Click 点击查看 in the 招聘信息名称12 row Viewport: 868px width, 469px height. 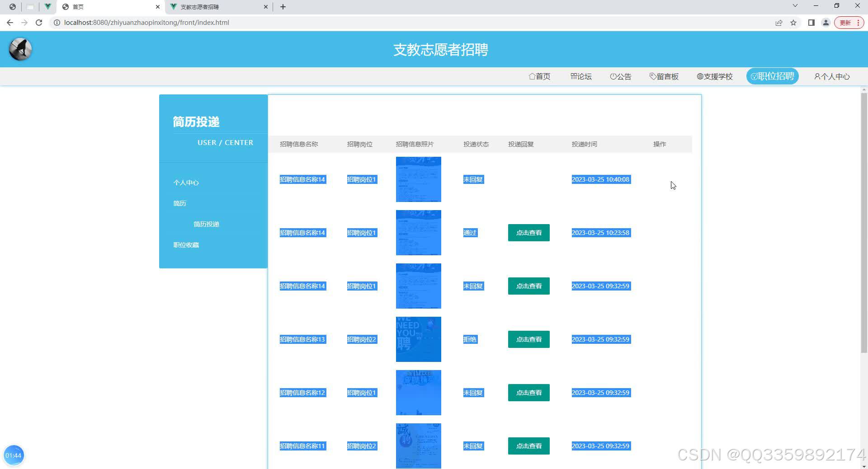click(x=529, y=393)
